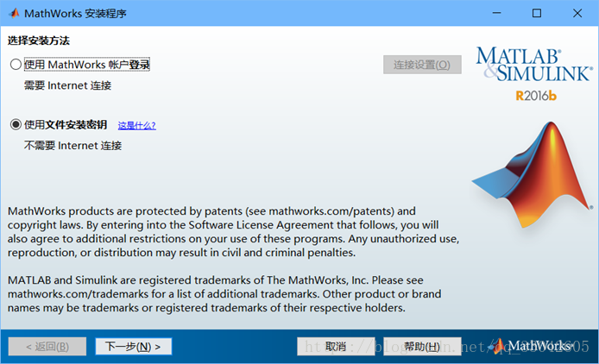
Task: Click the registered trademarks paragraph
Action: coord(224,294)
